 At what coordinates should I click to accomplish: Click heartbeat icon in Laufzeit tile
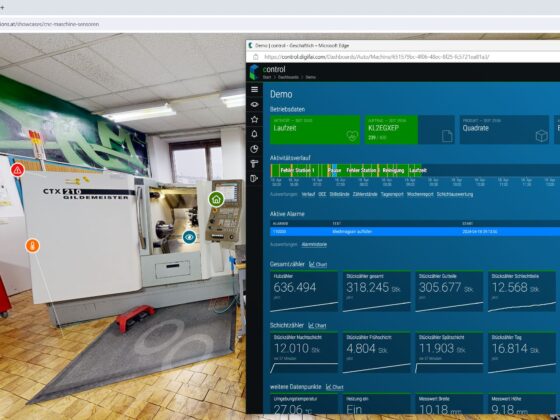(x=352, y=136)
